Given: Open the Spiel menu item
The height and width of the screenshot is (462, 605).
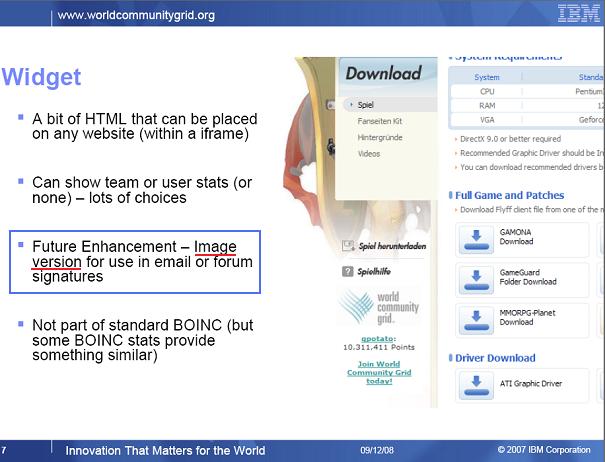Looking at the screenshot, I should click(365, 105).
